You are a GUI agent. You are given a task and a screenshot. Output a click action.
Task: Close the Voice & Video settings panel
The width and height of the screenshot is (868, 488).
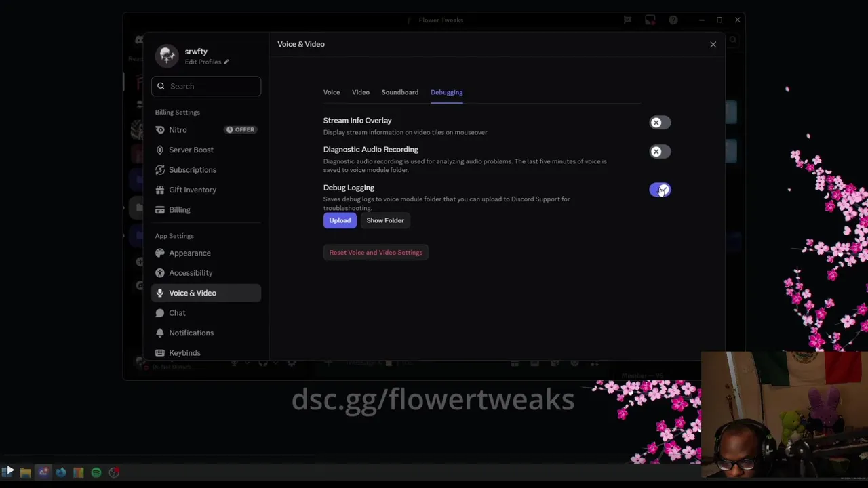(713, 44)
